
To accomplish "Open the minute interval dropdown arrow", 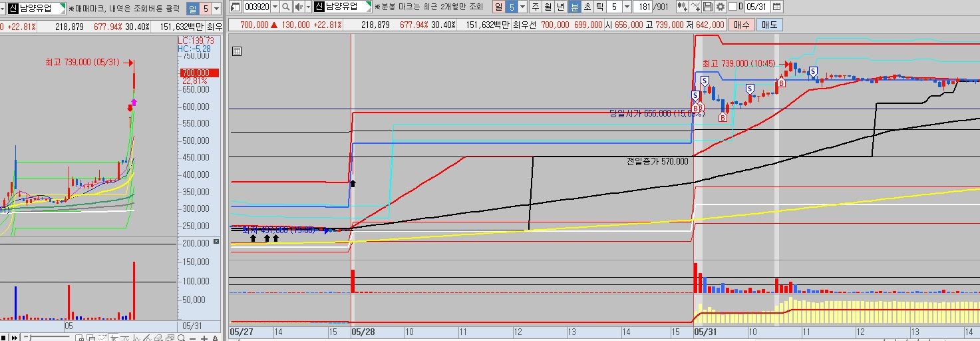I will point(627,7).
